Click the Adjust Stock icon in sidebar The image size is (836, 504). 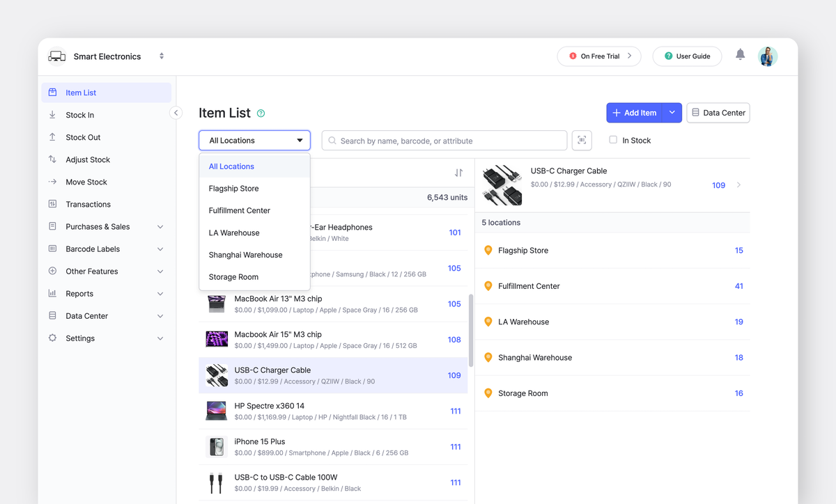click(53, 159)
